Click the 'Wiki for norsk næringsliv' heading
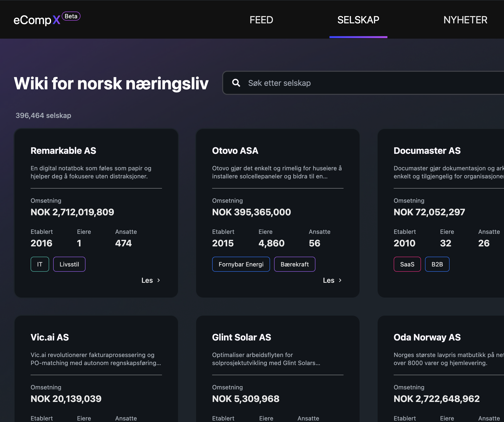 (111, 83)
